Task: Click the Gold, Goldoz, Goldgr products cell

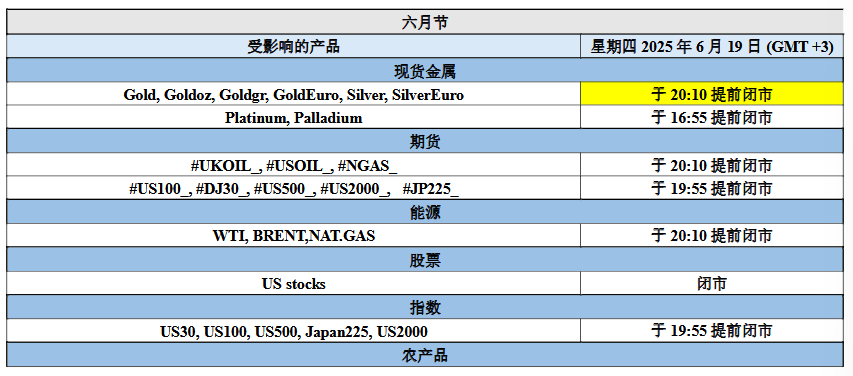Action: tap(294, 95)
